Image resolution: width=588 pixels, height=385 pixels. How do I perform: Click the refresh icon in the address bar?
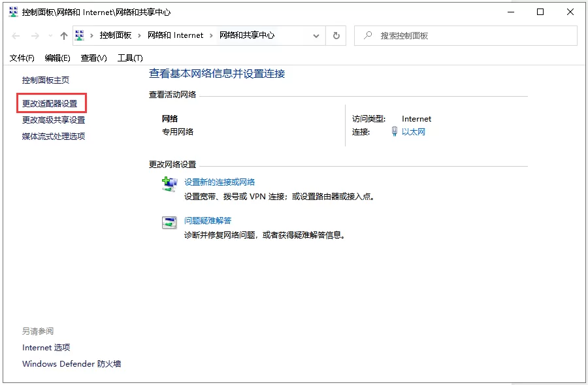click(335, 35)
